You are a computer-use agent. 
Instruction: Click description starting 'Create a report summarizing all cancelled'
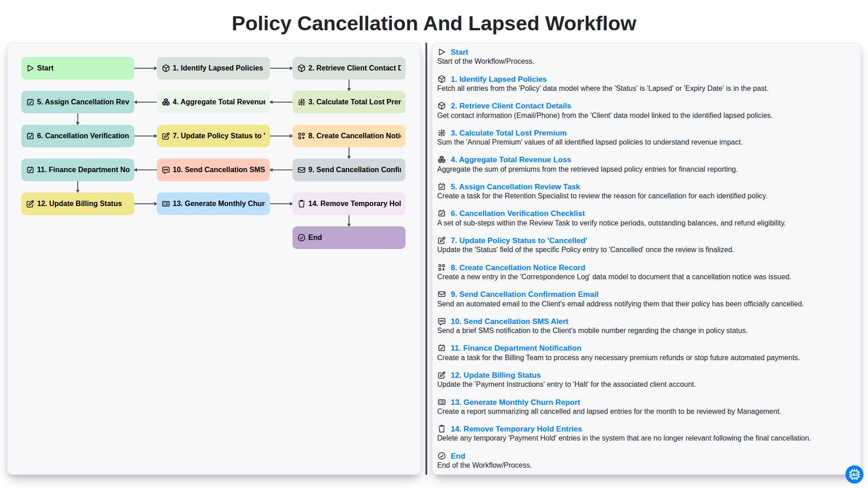pos(609,412)
